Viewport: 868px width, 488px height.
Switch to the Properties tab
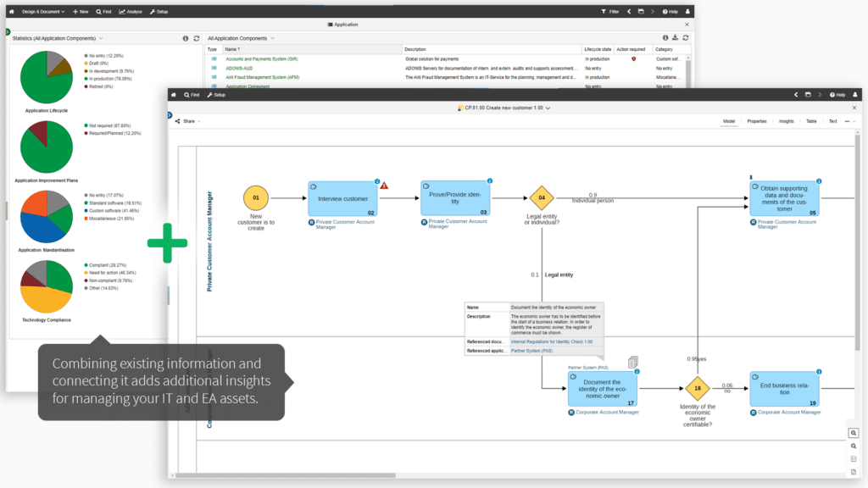[x=757, y=121]
